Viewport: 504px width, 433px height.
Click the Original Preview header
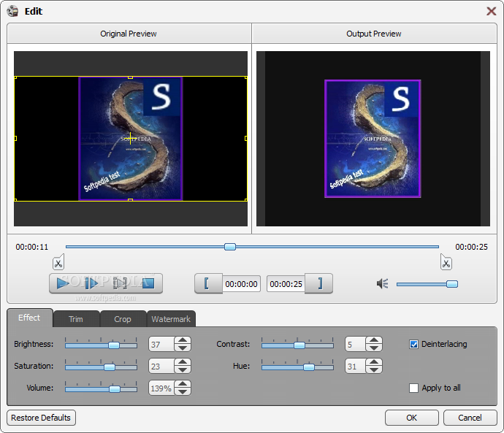tap(129, 34)
